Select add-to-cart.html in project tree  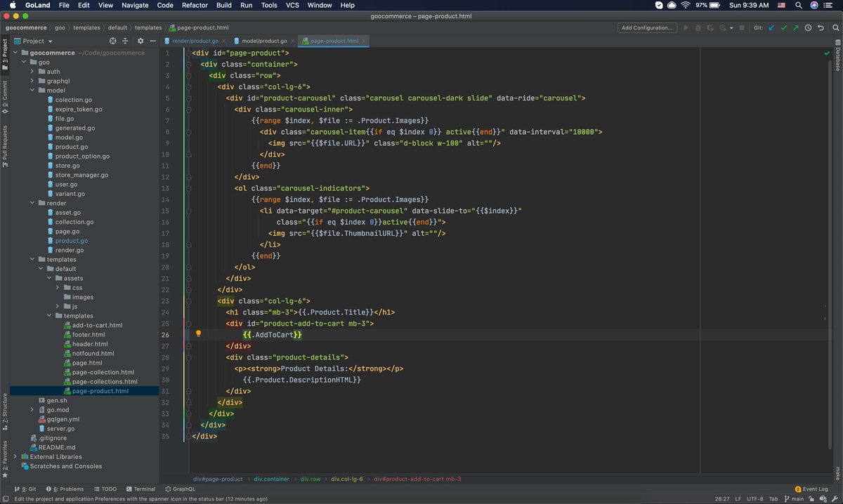97,325
